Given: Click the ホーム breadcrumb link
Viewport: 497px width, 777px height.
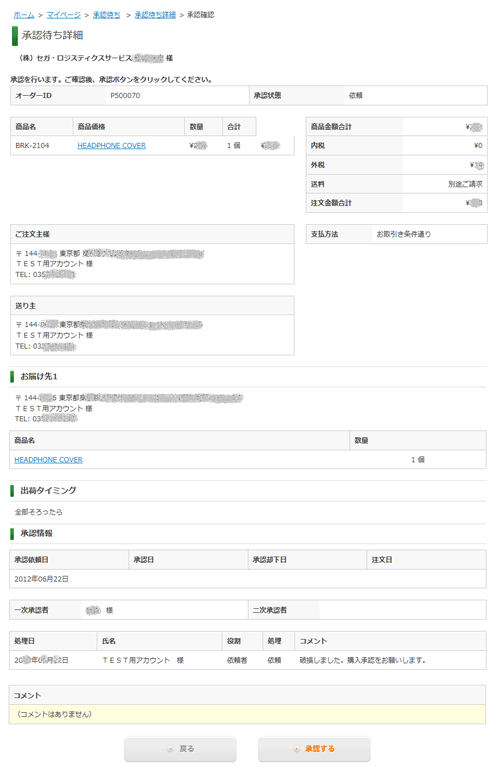Looking at the screenshot, I should click(24, 15).
